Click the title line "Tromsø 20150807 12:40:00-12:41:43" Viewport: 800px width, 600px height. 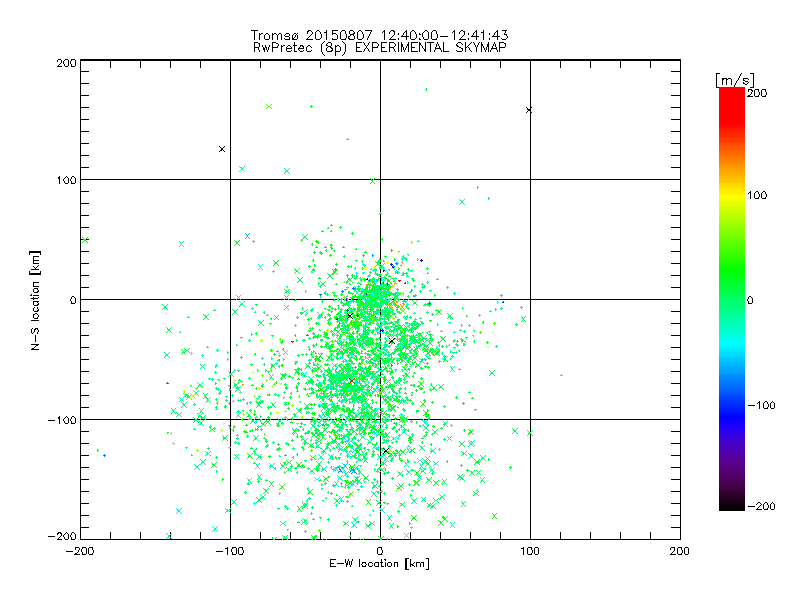click(x=379, y=35)
